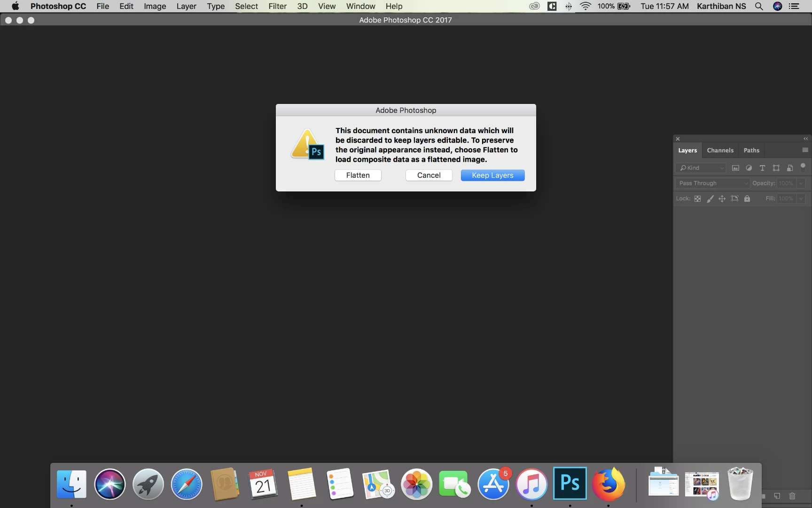Open Safari from the dock
812x508 pixels.
coord(187,484)
